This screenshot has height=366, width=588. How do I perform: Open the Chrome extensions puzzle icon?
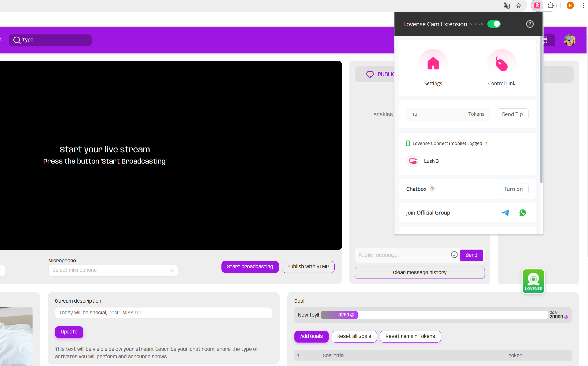coord(550,5)
